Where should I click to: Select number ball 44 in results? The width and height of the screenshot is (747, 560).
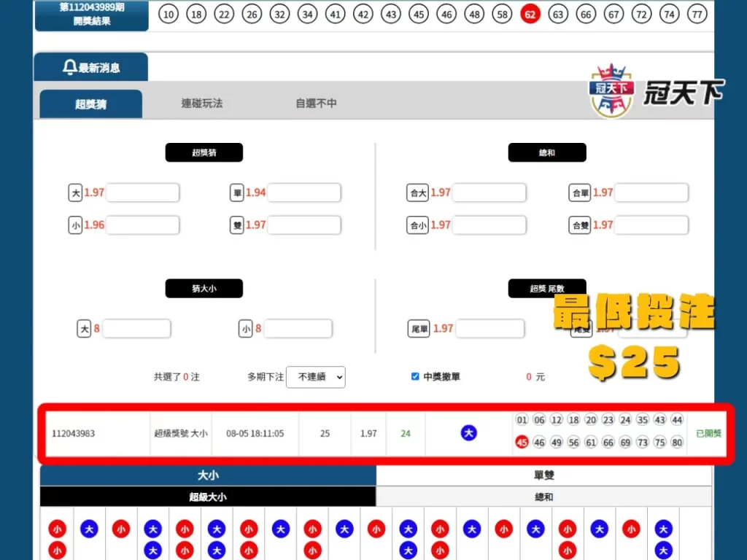click(677, 420)
